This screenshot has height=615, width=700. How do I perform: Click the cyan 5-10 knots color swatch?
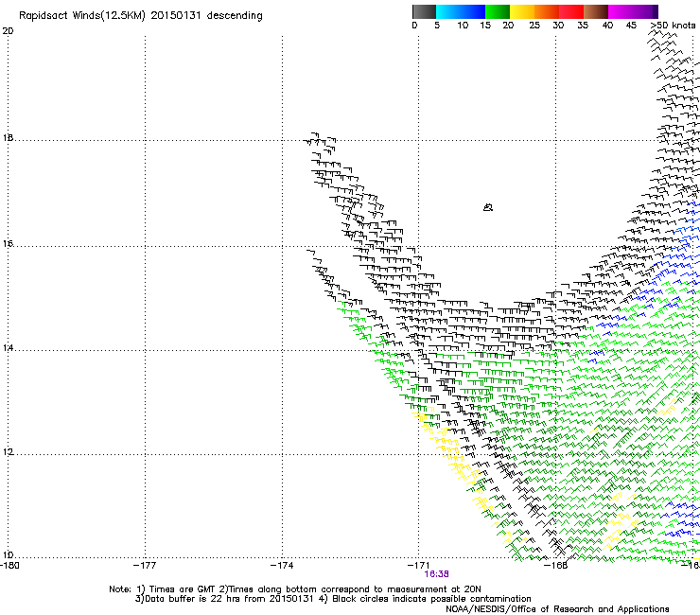pos(448,11)
